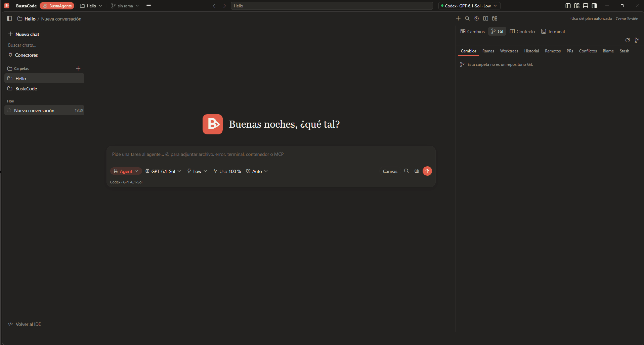Go back with the left arrow icon

coord(215,6)
